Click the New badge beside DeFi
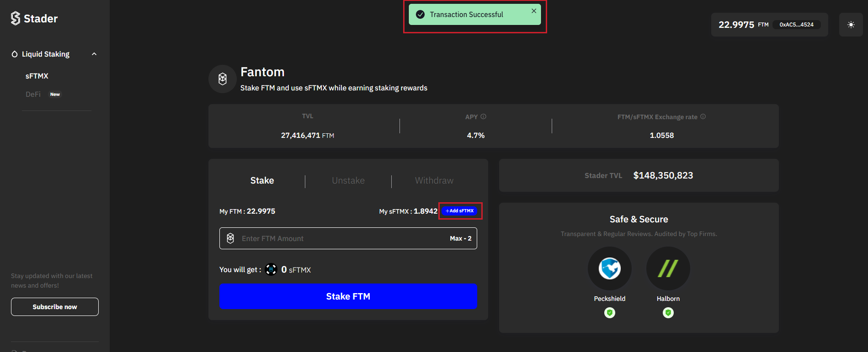Image resolution: width=868 pixels, height=352 pixels. coord(55,94)
